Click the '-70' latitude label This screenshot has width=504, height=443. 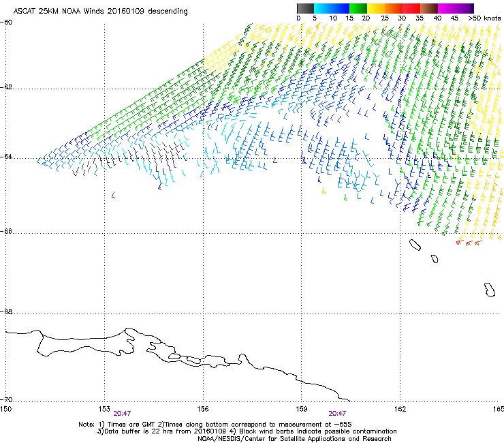coord(6,400)
